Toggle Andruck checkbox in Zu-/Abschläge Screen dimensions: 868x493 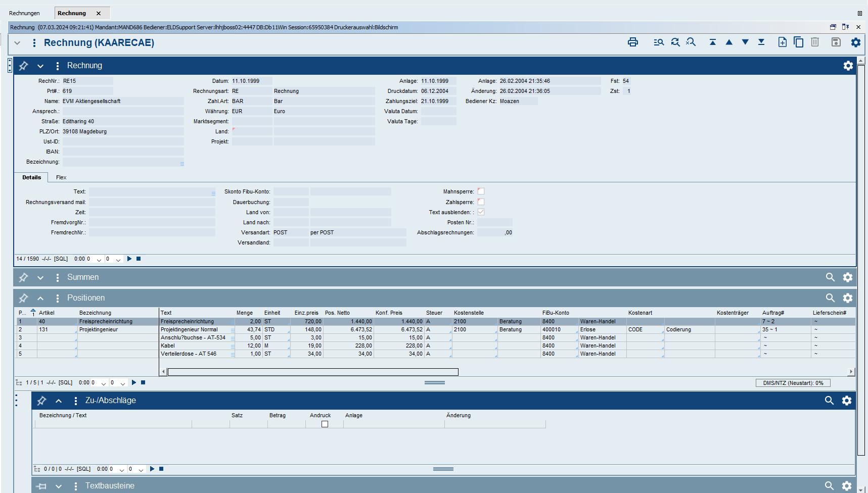pos(325,424)
